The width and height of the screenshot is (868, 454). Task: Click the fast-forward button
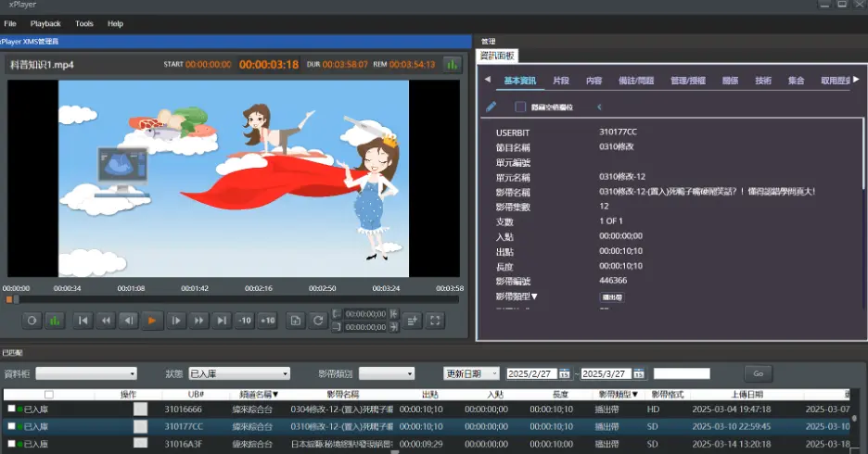(198, 321)
